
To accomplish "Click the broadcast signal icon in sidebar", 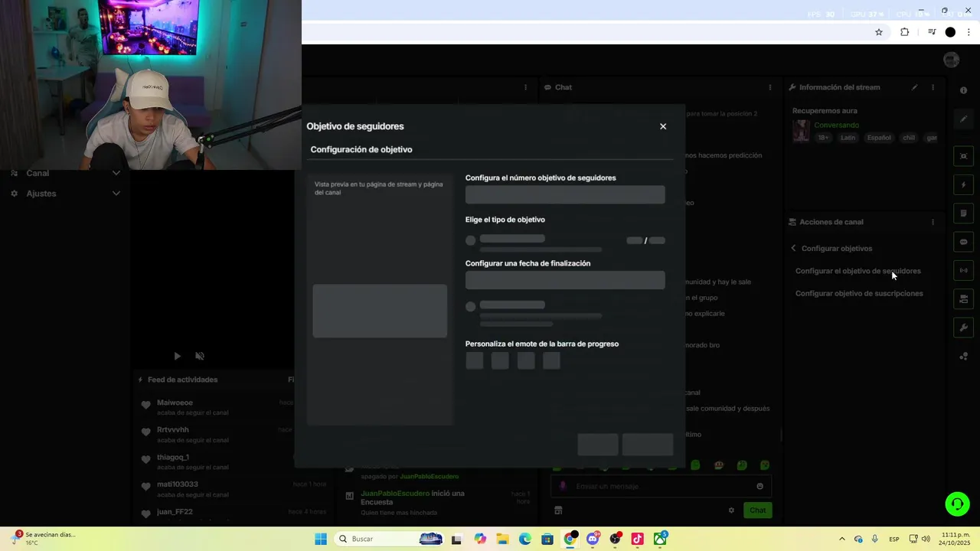I will coord(963,270).
